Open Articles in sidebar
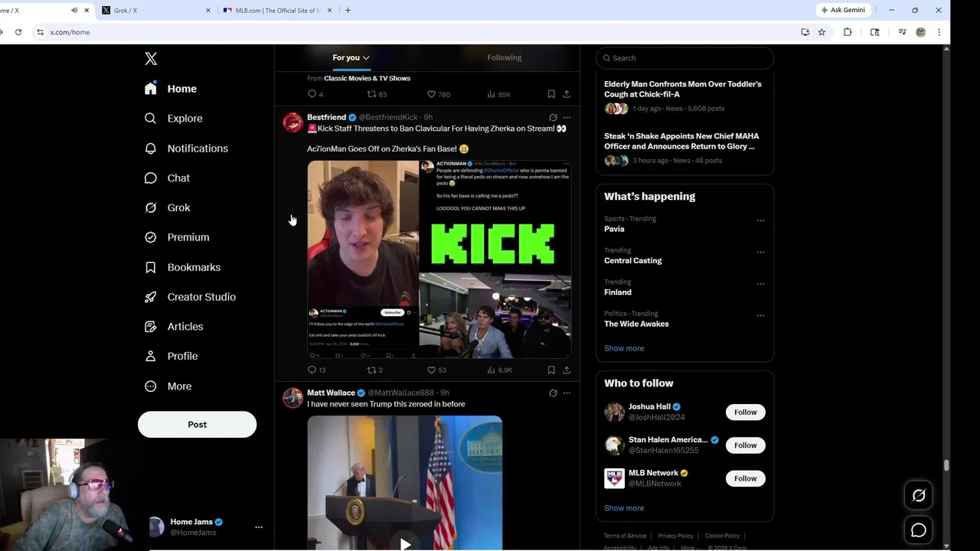 click(174, 327)
